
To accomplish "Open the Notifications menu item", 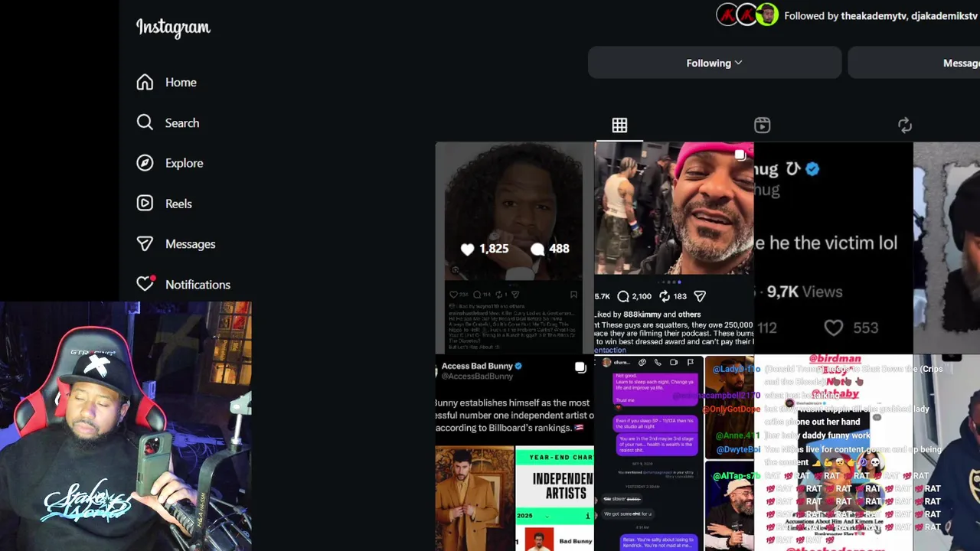I will 198,285.
